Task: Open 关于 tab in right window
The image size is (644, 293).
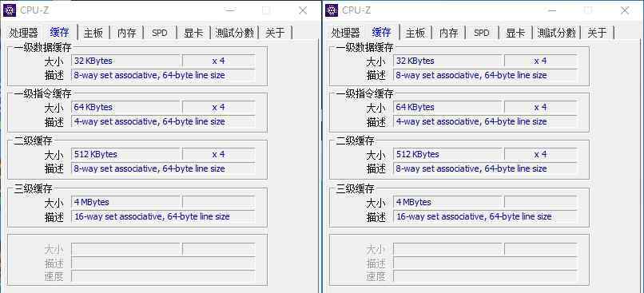Action: [597, 33]
